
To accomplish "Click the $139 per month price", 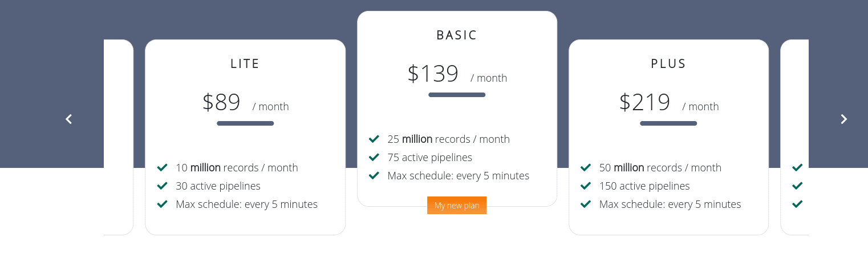I will (x=457, y=74).
